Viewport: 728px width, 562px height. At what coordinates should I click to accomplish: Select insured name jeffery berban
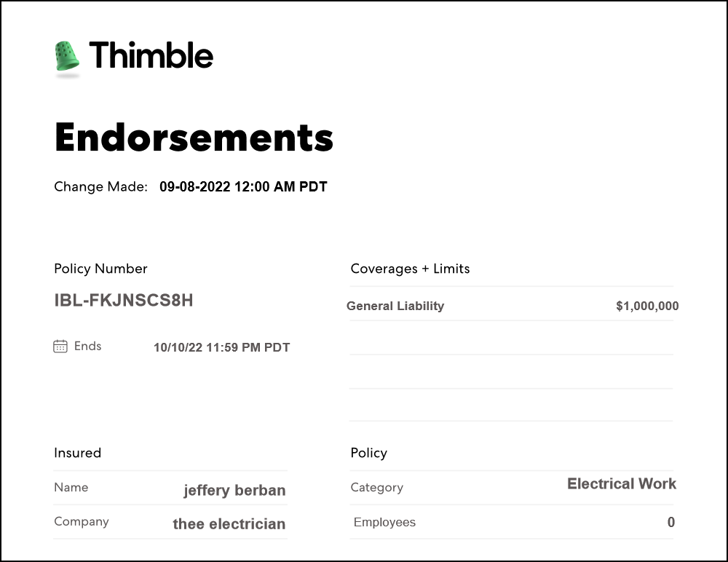[234, 491]
